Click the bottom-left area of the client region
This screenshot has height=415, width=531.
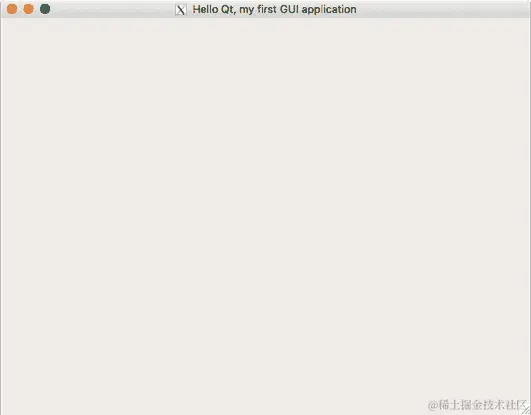pos(20,395)
